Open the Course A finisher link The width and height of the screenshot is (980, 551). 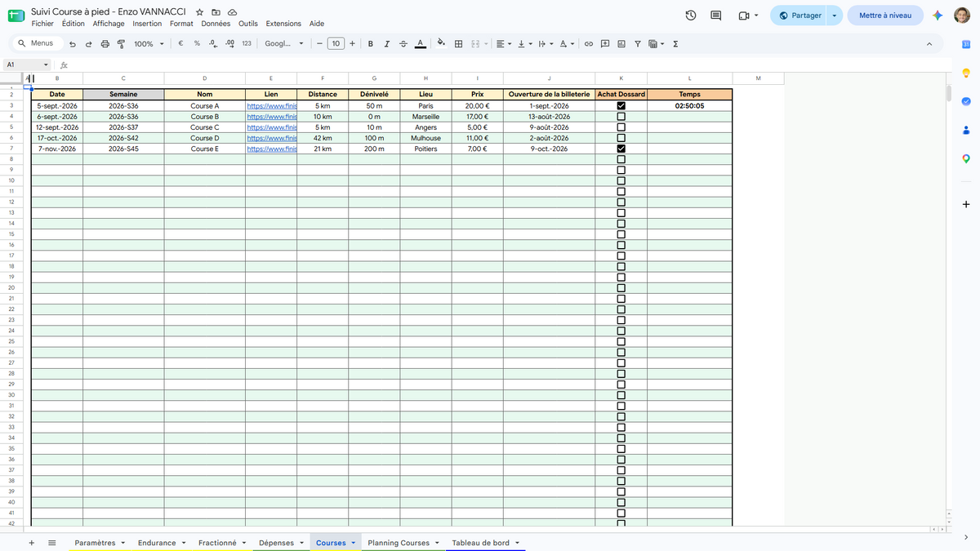point(271,106)
